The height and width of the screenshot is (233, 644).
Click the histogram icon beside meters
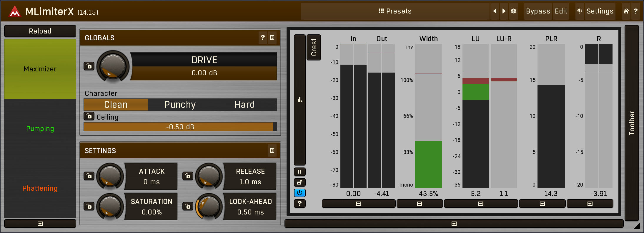pyautogui.click(x=299, y=100)
